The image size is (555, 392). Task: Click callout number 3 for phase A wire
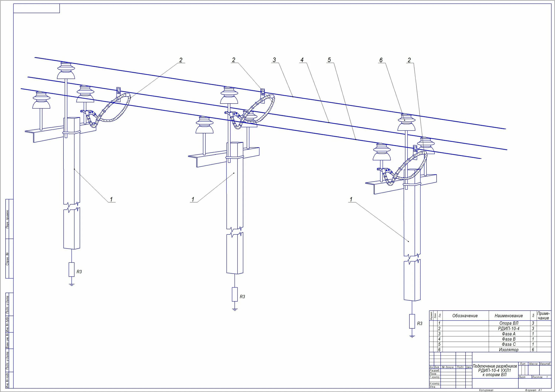274,60
